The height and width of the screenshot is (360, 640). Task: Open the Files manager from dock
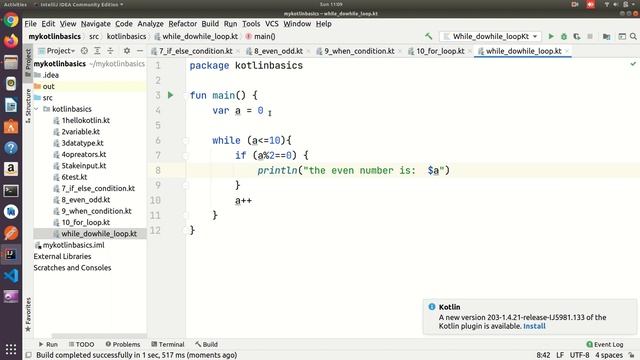pos(11,62)
